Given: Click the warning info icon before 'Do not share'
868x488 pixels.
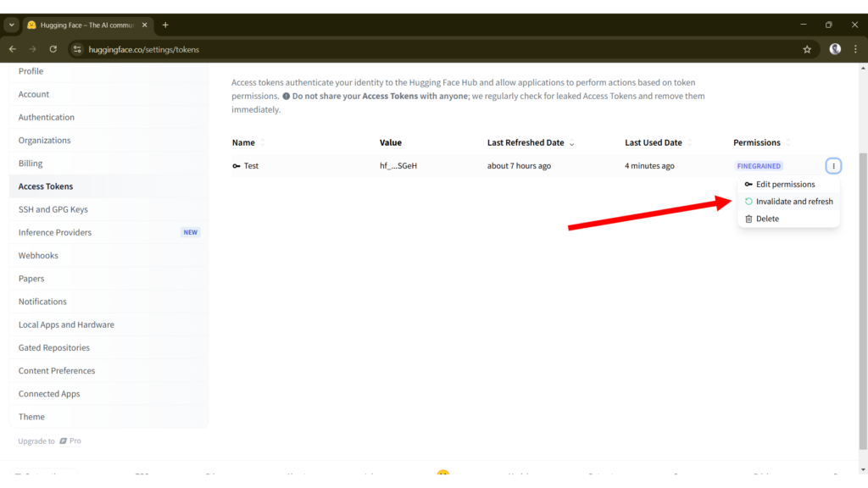Looking at the screenshot, I should [287, 97].
